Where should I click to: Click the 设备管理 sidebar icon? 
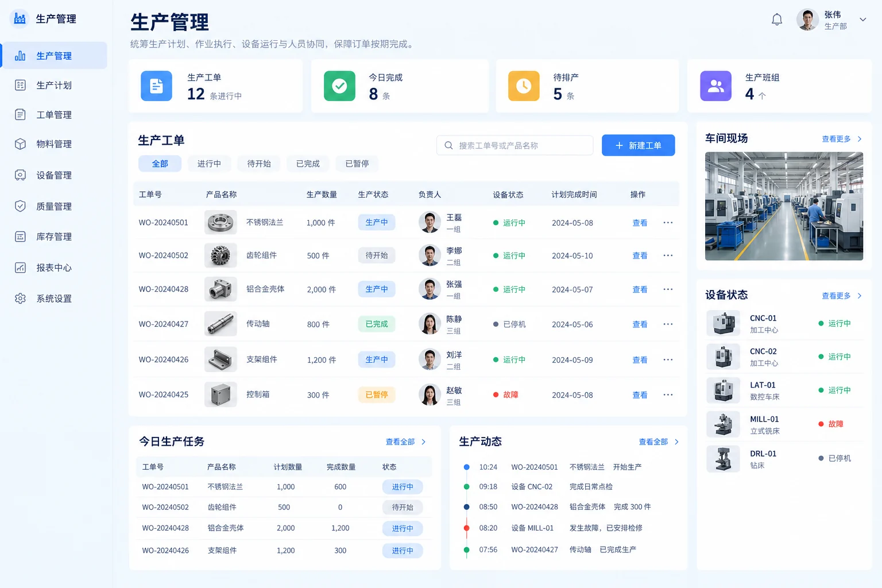point(20,175)
